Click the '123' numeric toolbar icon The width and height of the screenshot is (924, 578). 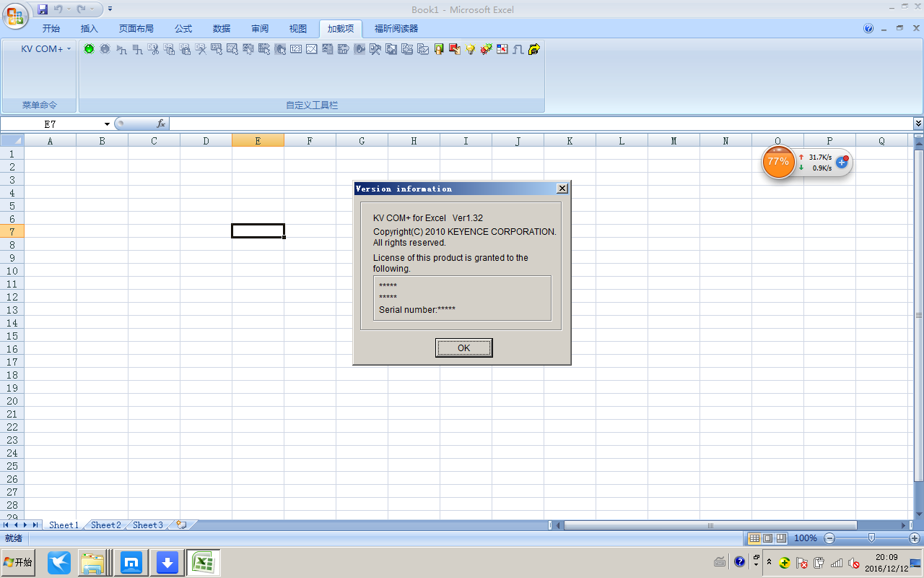coord(296,49)
